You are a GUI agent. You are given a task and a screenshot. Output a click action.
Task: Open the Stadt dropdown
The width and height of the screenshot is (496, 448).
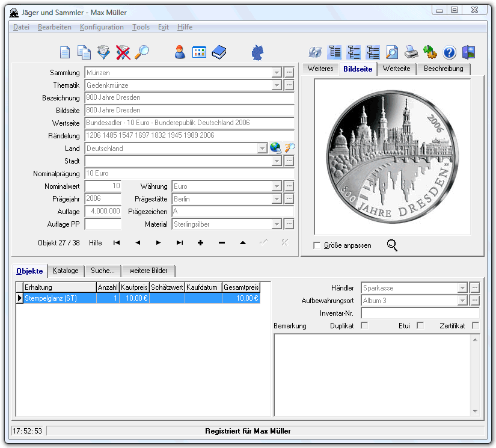pos(277,161)
